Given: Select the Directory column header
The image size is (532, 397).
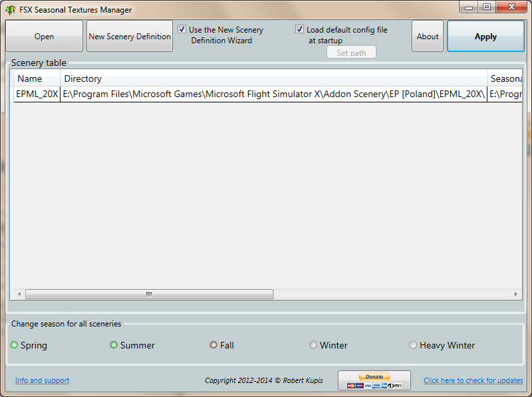Looking at the screenshot, I should point(274,78).
